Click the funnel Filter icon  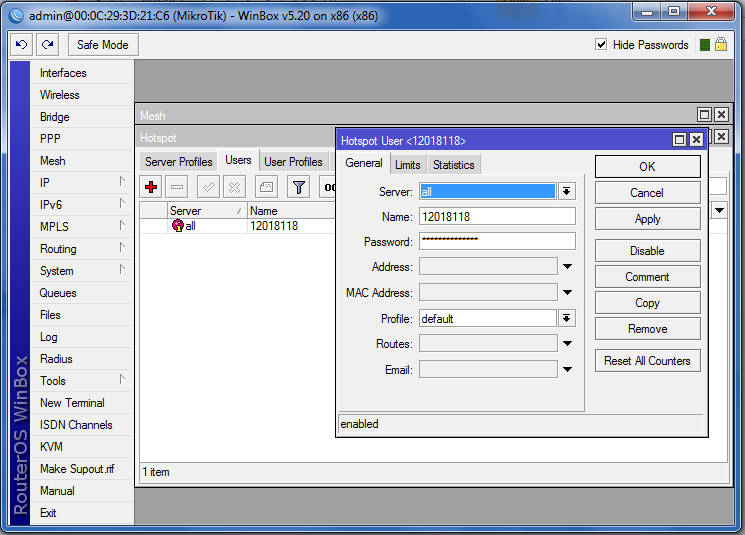[299, 187]
